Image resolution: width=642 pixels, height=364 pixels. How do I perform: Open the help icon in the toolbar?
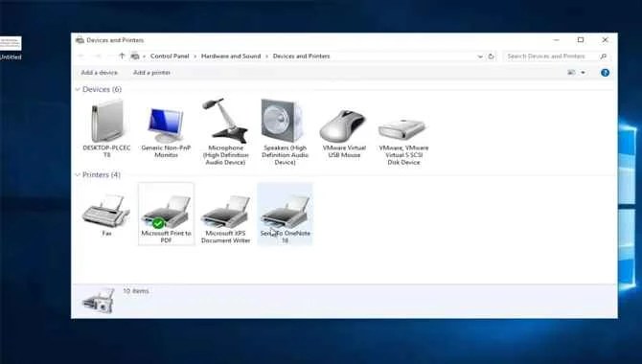tap(605, 73)
